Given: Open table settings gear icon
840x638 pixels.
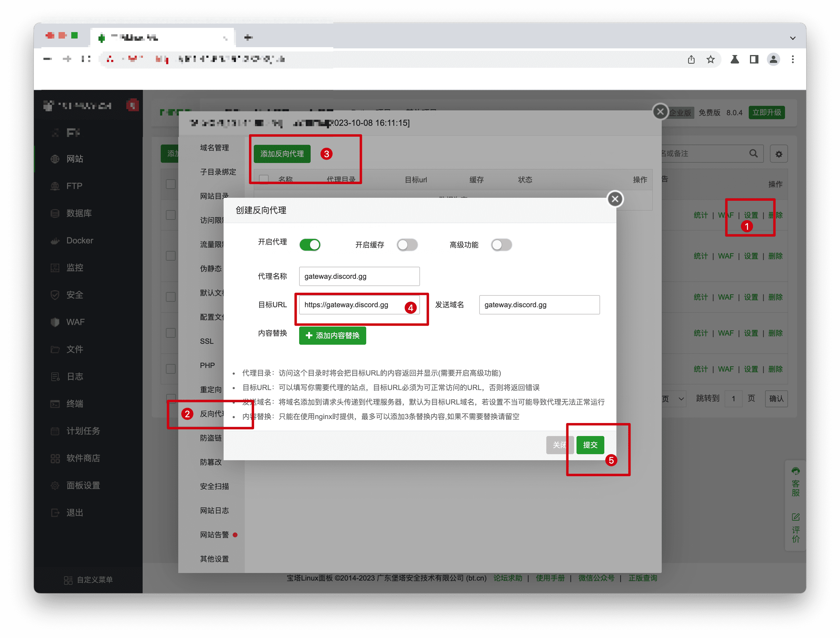Looking at the screenshot, I should pyautogui.click(x=779, y=154).
